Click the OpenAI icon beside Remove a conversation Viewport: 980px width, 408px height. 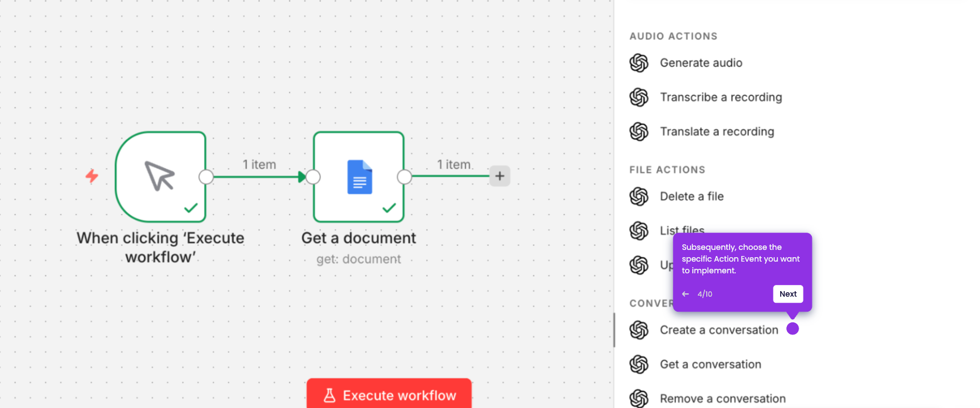(639, 399)
